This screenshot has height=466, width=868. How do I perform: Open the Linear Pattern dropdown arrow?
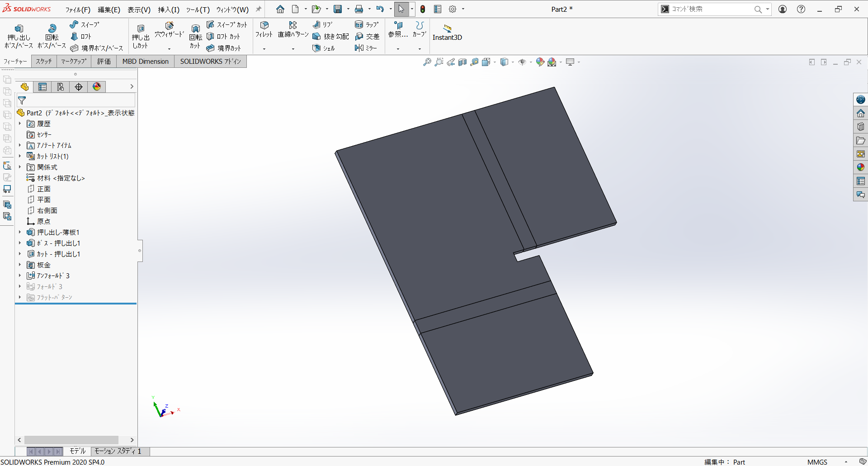coord(293,49)
